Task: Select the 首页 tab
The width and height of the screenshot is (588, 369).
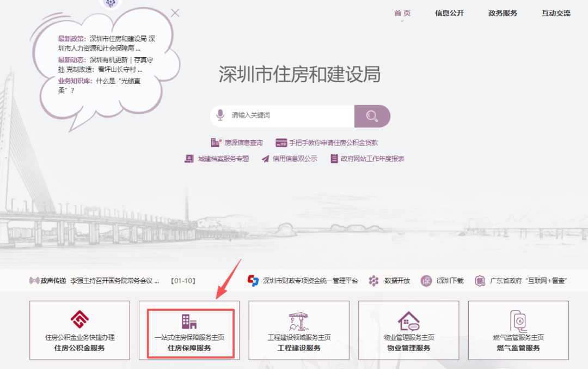Action: click(x=402, y=13)
